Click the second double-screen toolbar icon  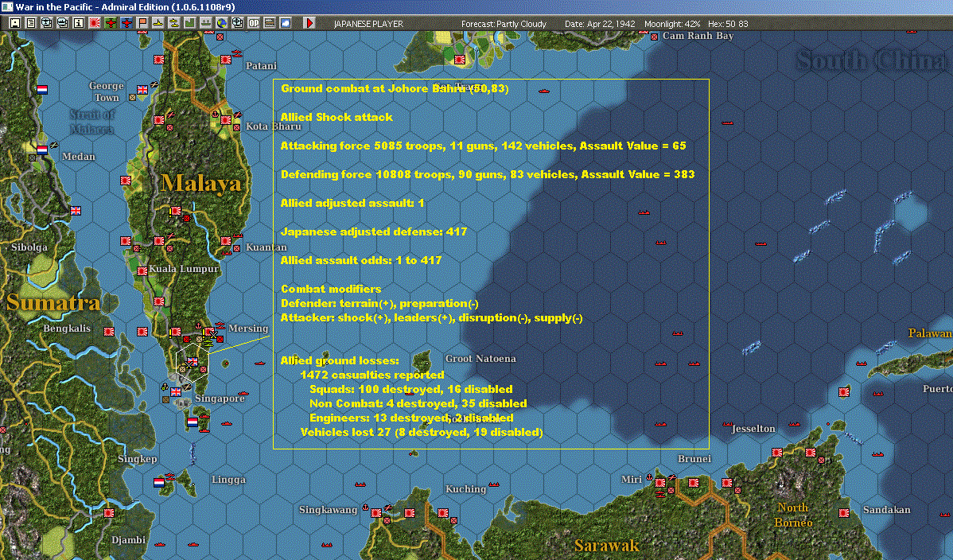click(x=63, y=23)
